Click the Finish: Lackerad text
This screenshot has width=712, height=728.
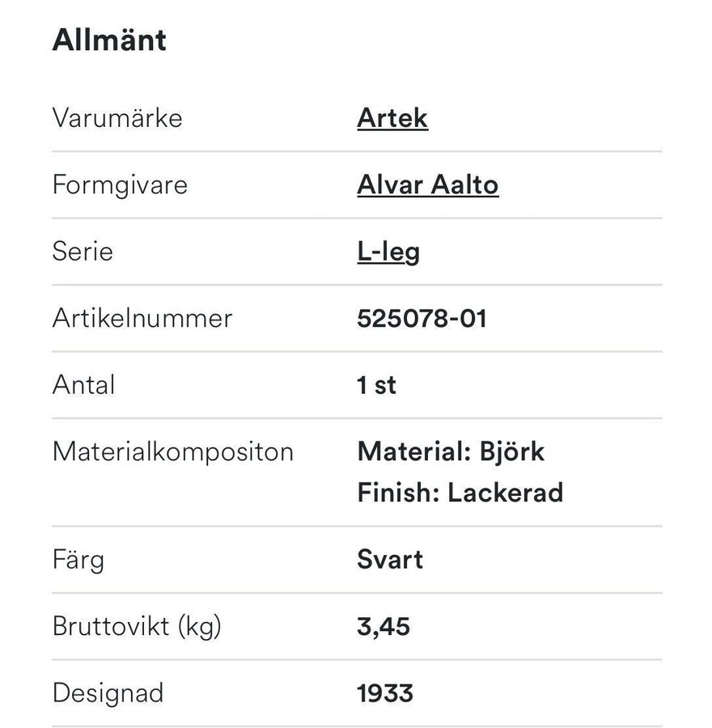pos(460,492)
